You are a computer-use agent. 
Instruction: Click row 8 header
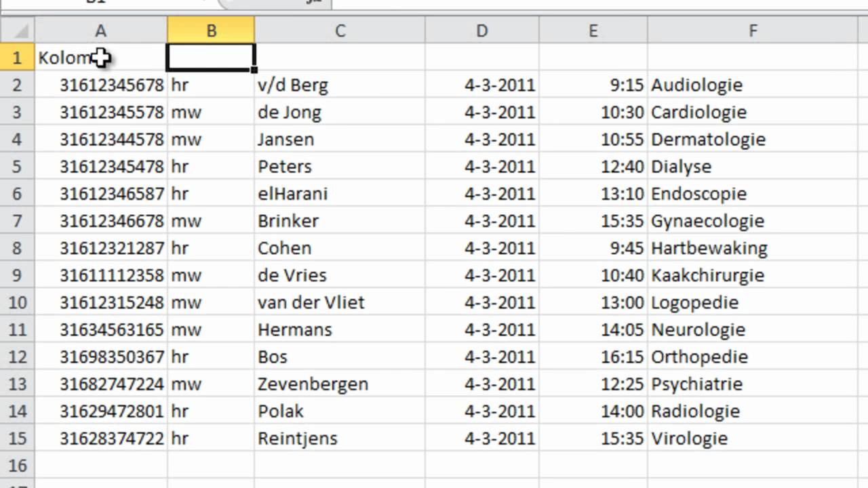(x=17, y=248)
